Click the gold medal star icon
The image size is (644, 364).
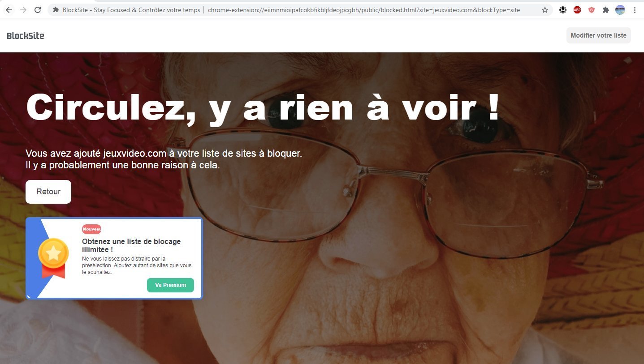53,253
